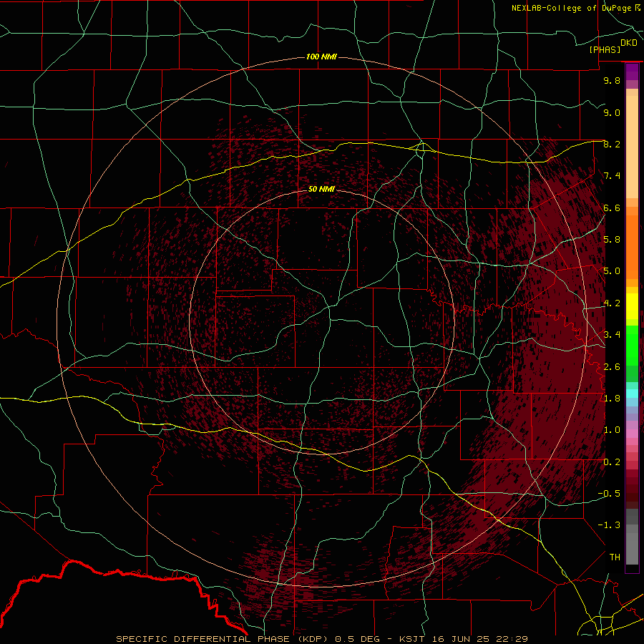Screen dimensions: 644x644
Task: Click the 6.6 scale value
Action: click(612, 208)
